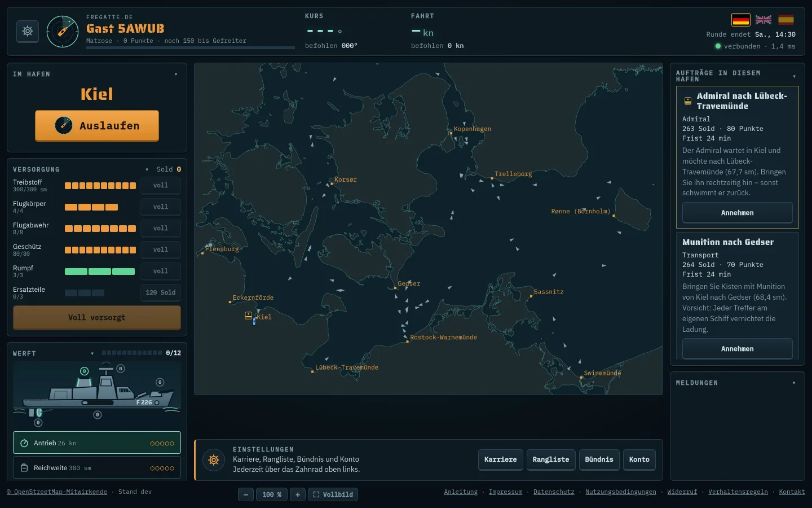812x508 pixels.
Task: Click the Sassnitz port label on map
Action: tap(549, 292)
